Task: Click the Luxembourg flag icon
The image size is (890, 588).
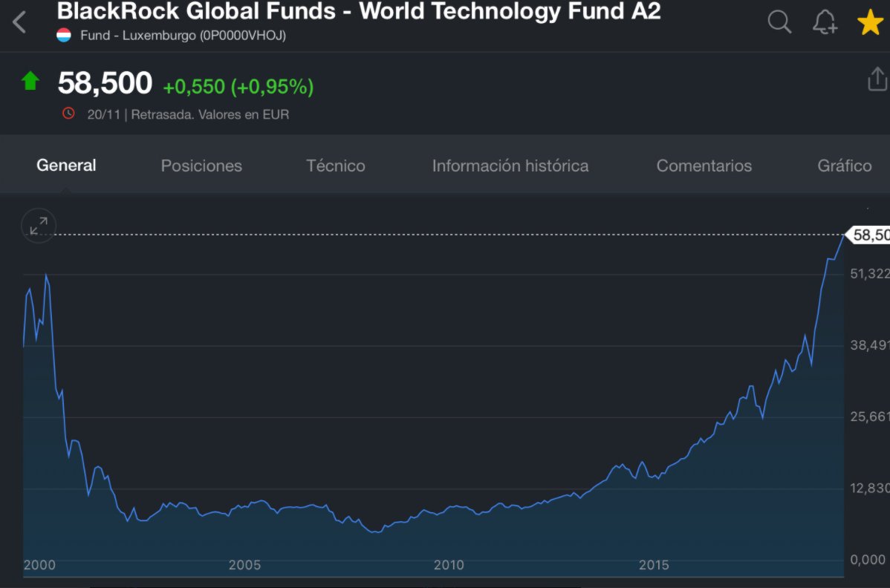Action: pyautogui.click(x=64, y=35)
